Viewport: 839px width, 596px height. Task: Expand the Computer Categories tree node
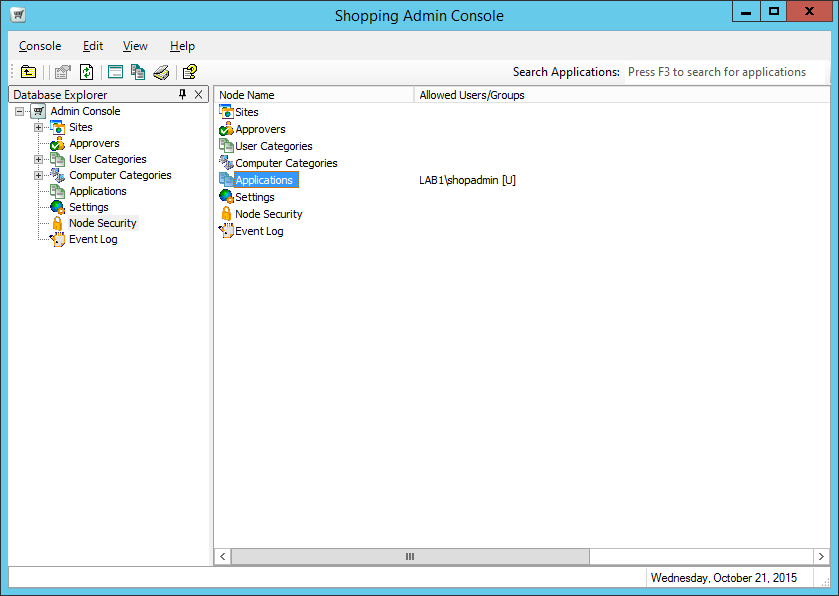(x=38, y=175)
